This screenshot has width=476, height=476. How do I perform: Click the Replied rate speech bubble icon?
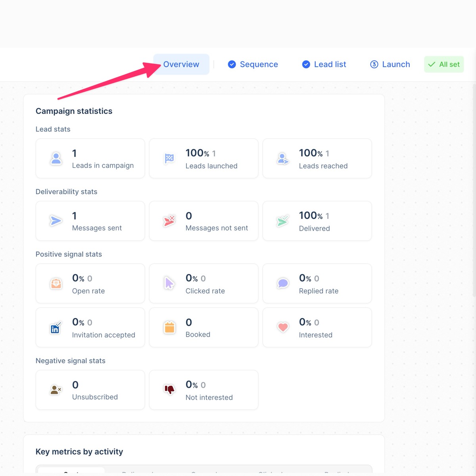(283, 283)
